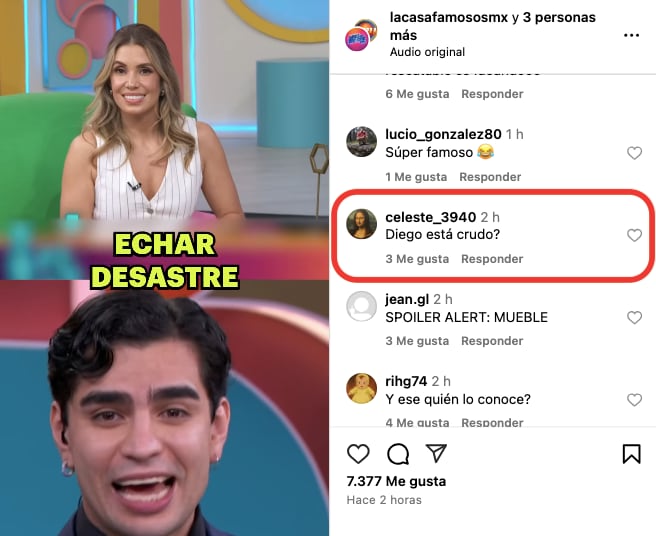Like the post with heart icon
The image size is (656, 536).
click(x=358, y=454)
